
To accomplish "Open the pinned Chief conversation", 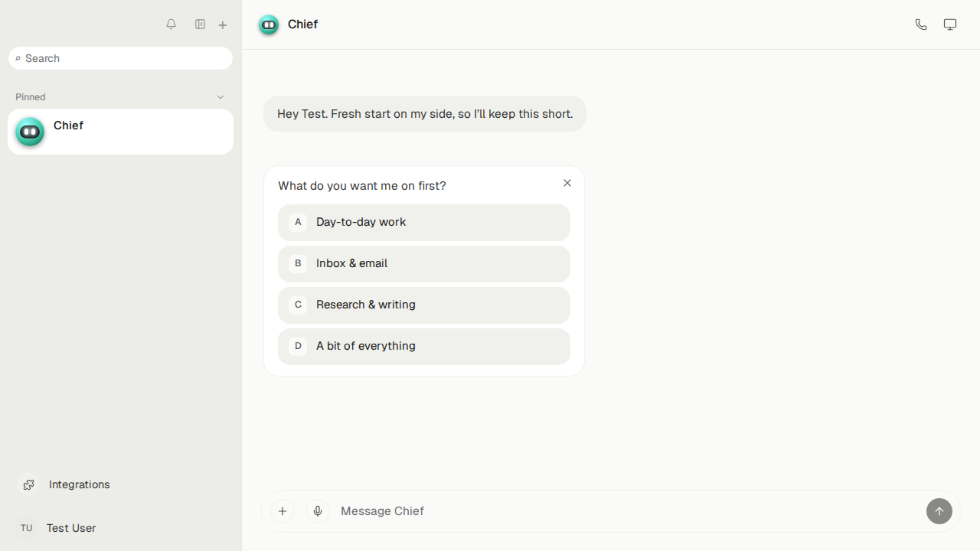I will click(x=120, y=132).
